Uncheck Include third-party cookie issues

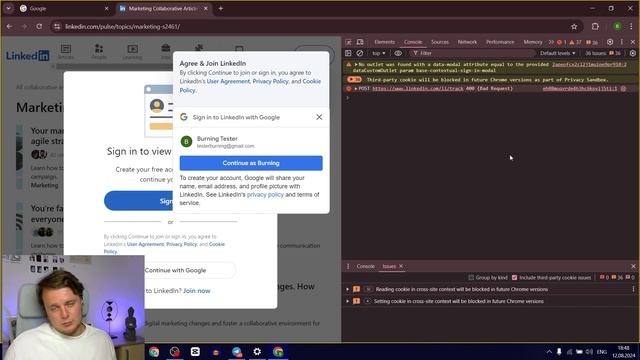pyautogui.click(x=514, y=278)
